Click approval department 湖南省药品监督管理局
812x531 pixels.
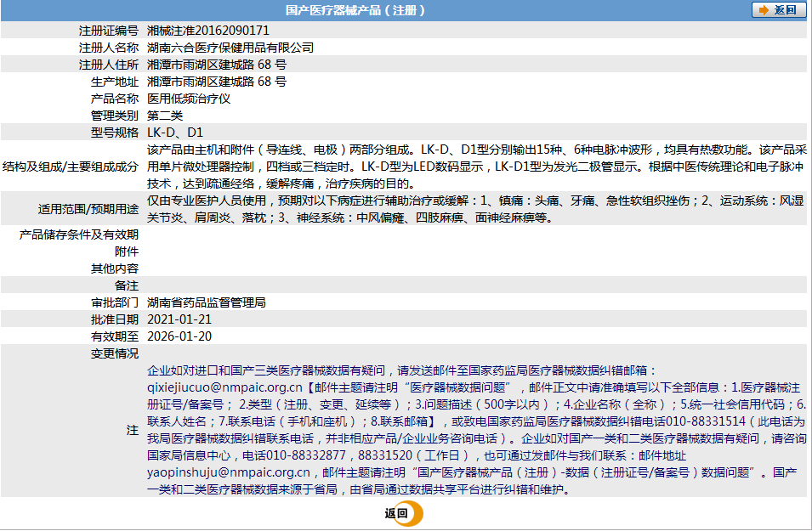(207, 302)
